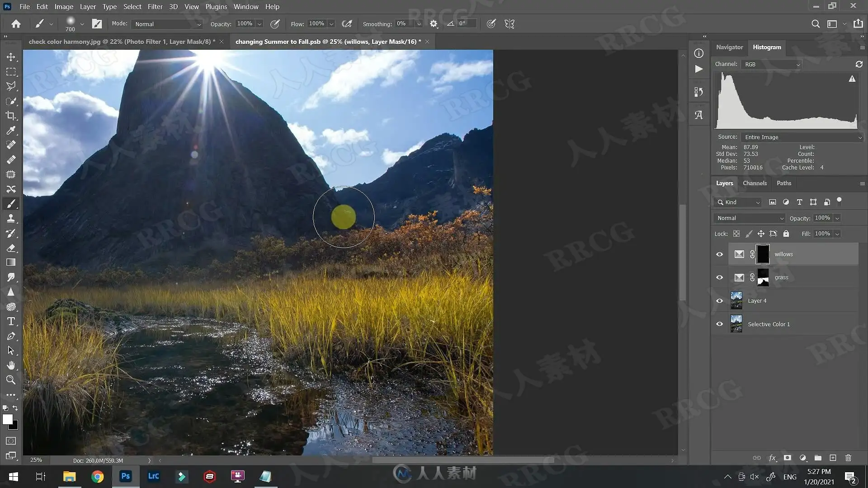The image size is (868, 488).
Task: Create a new adjustment layer
Action: (803, 458)
